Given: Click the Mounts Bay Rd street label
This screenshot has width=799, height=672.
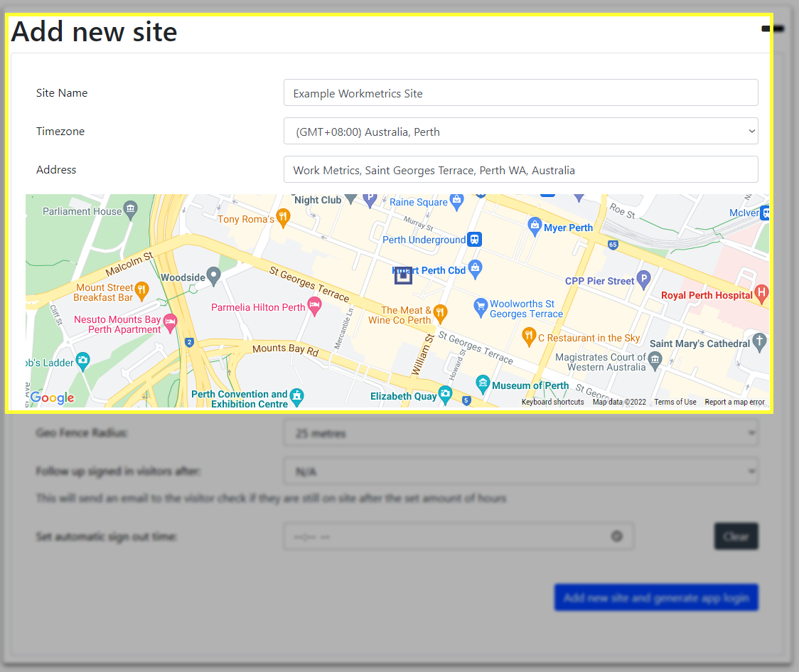Looking at the screenshot, I should tap(285, 349).
